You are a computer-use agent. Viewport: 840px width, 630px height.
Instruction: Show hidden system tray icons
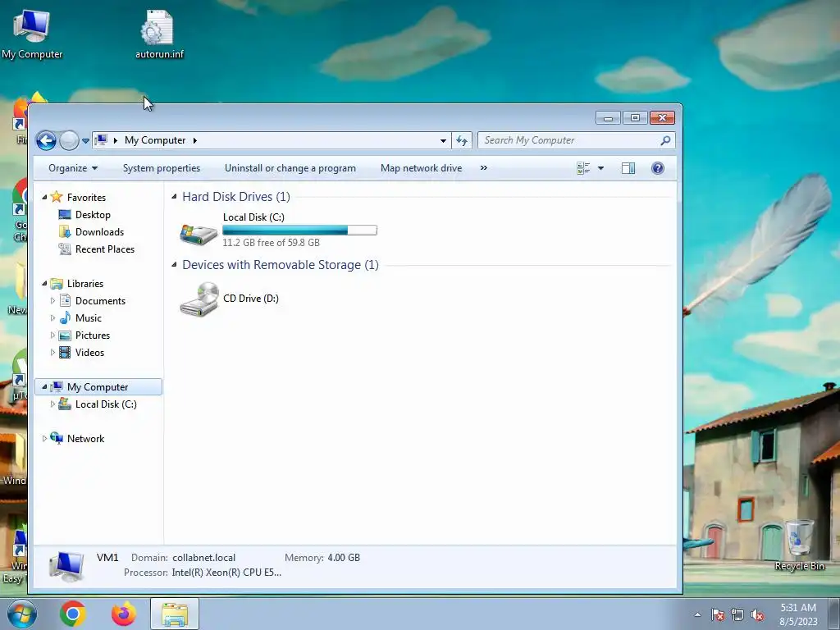point(697,614)
